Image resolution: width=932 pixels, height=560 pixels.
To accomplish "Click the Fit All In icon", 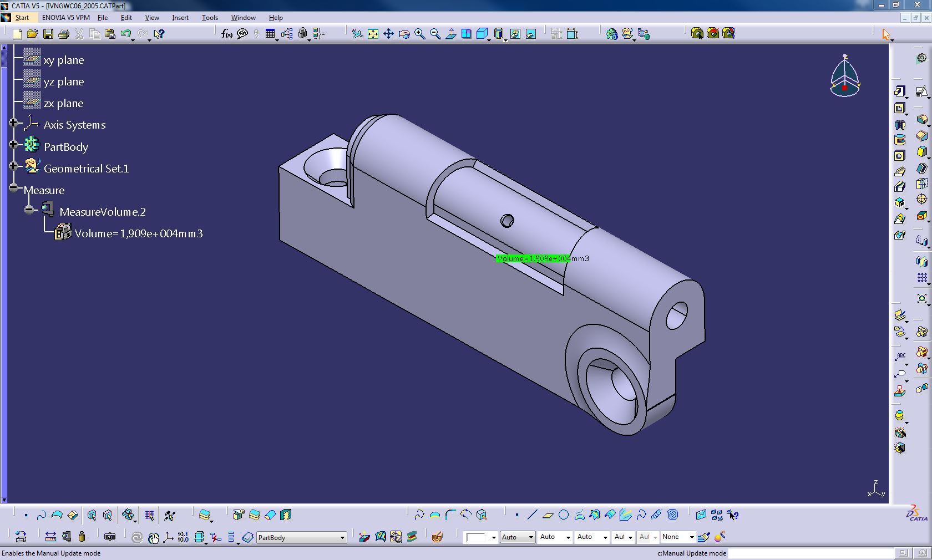I will (373, 34).
